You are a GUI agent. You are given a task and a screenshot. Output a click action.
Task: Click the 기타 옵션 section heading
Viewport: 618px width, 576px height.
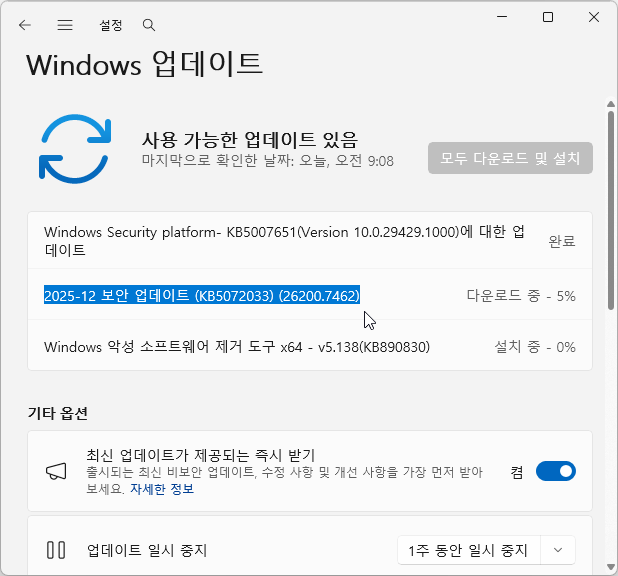(58, 413)
